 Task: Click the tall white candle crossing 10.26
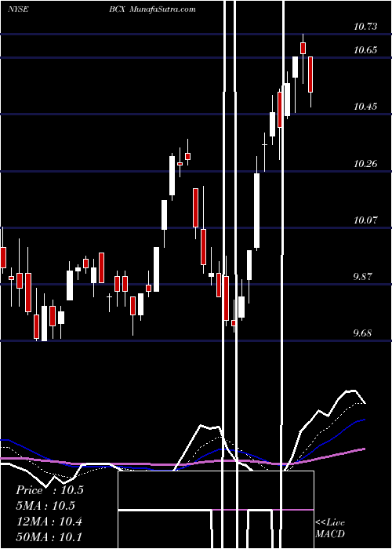(257, 211)
